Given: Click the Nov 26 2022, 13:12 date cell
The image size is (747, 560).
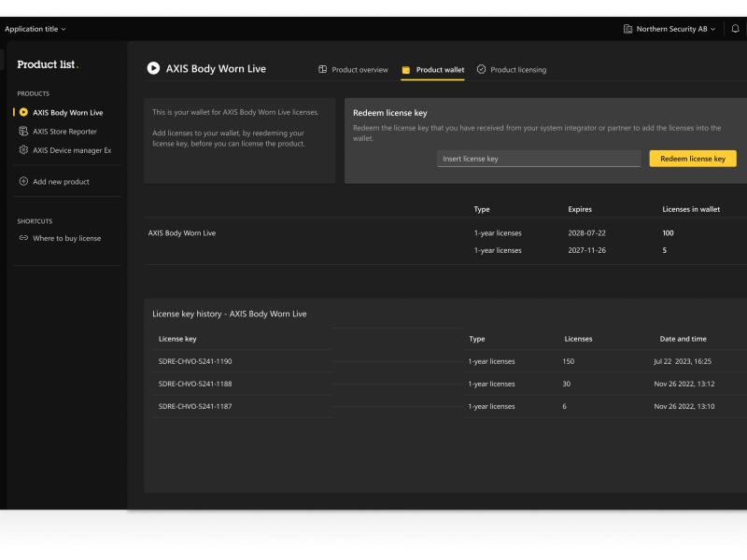Looking at the screenshot, I should 684,384.
